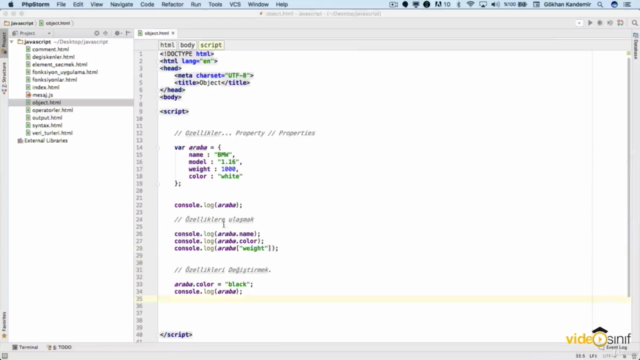The image size is (640, 360).
Task: Open element_secmek.html in project tree
Action: [x=60, y=64]
